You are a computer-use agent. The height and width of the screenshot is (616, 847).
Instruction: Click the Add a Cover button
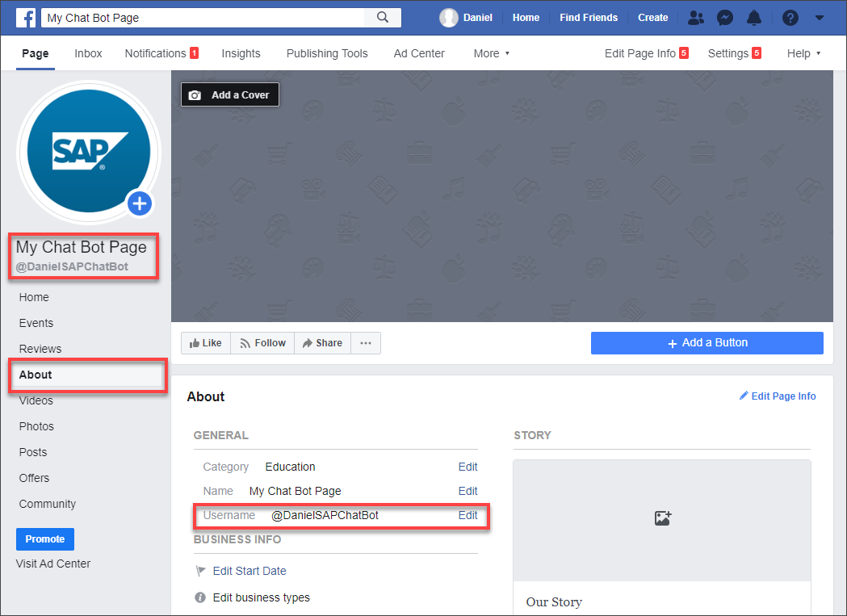coord(230,94)
